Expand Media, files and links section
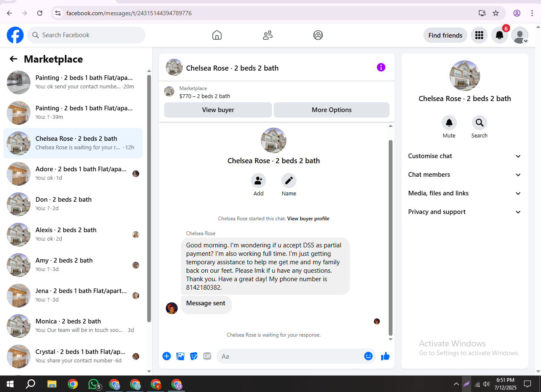This screenshot has width=541, height=392. tap(464, 193)
